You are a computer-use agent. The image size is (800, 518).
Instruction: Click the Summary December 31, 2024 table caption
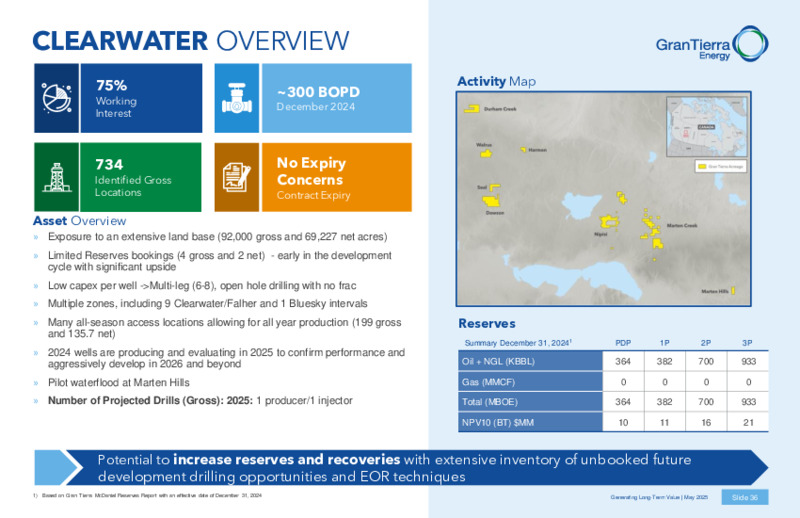[518, 343]
